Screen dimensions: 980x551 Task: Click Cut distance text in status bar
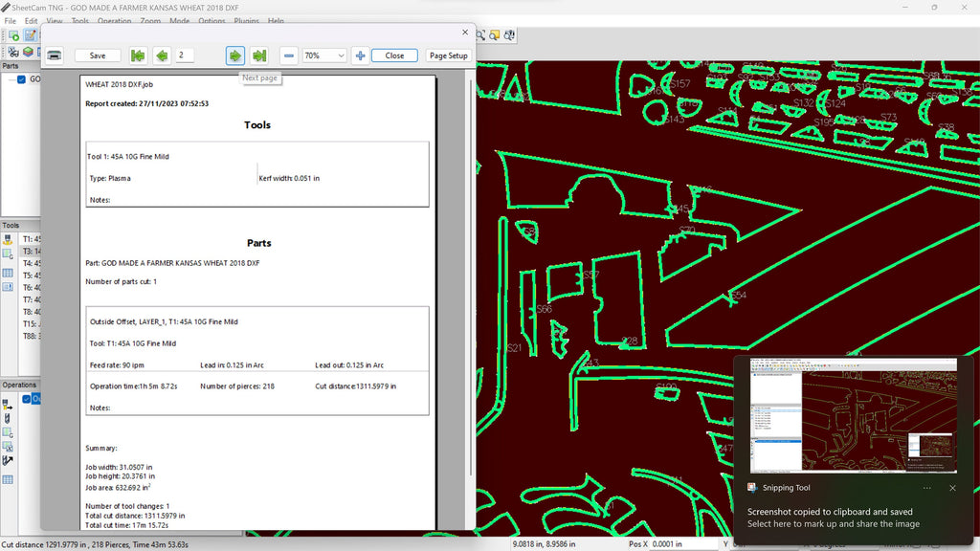pyautogui.click(x=95, y=544)
